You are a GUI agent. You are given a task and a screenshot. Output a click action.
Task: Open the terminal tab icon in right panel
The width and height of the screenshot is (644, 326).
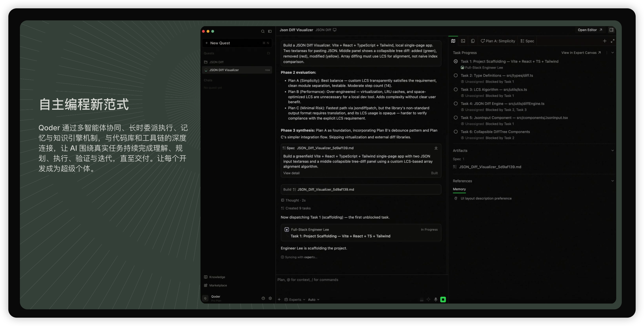coord(463,41)
